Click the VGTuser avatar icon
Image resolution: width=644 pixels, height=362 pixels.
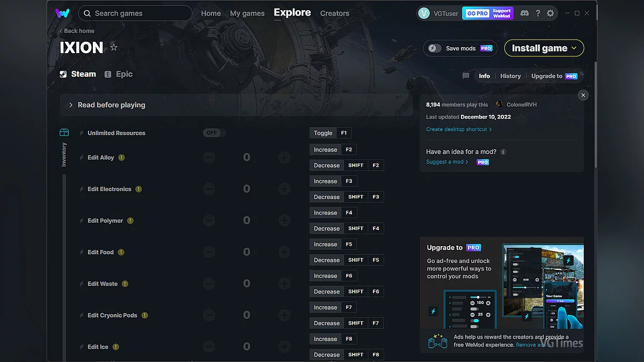click(x=424, y=13)
